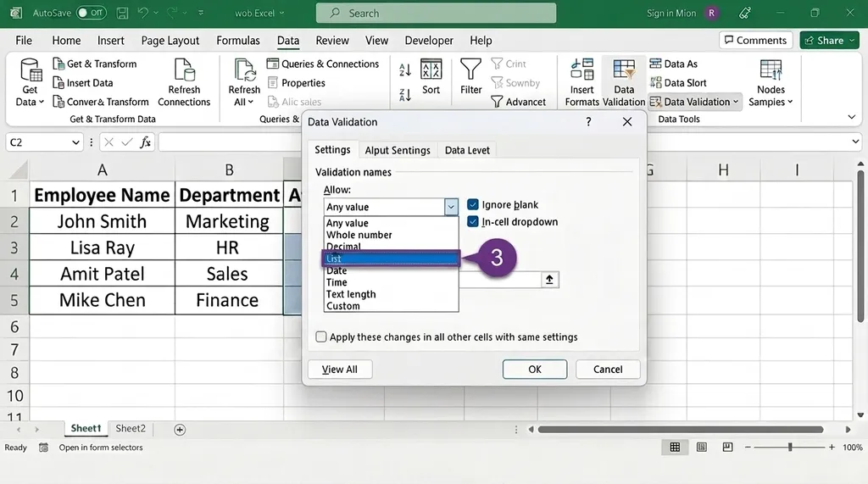The image size is (868, 484).
Task: Open the Share button dropdown
Action: click(852, 41)
